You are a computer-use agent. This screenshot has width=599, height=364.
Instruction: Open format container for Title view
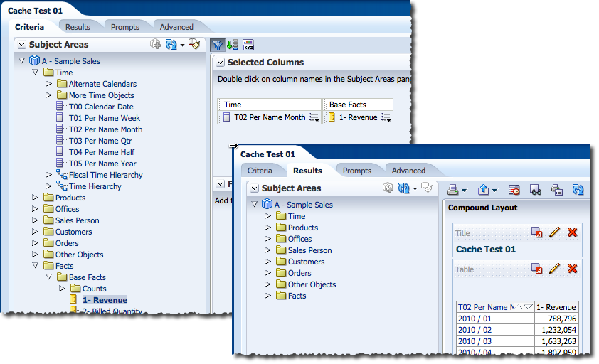tap(537, 232)
